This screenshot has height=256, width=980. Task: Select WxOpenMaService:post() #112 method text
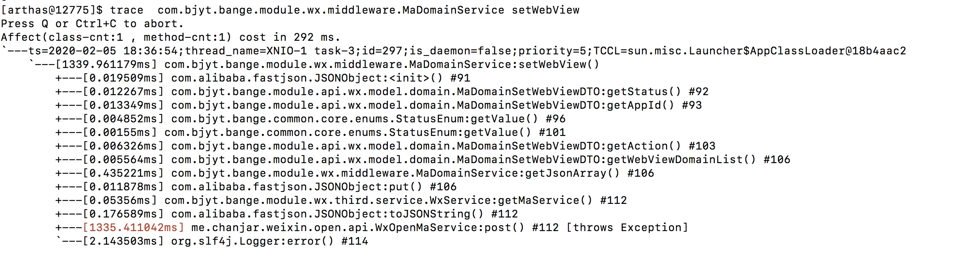(375, 228)
